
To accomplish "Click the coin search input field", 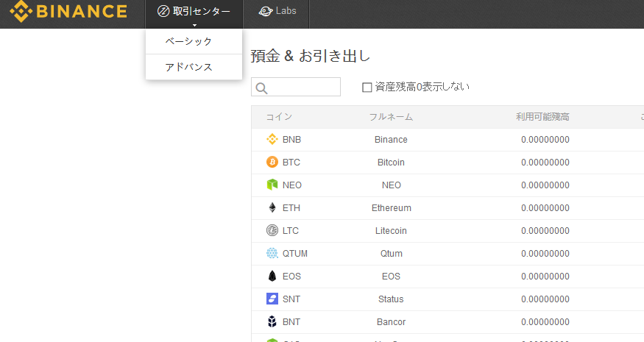I will coord(296,87).
